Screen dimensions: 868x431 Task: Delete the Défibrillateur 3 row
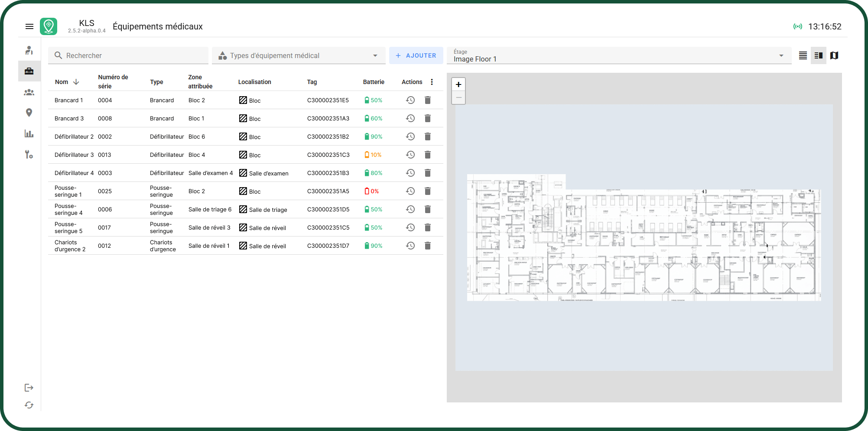[428, 155]
